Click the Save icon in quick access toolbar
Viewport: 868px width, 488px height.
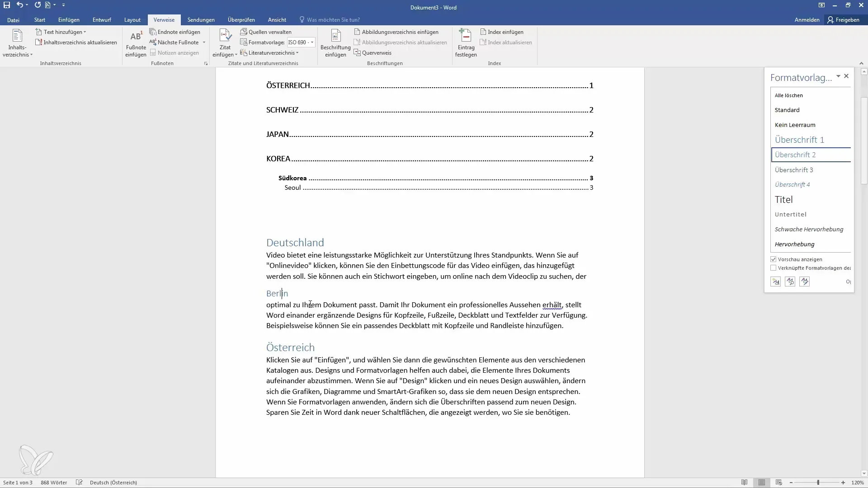[7, 5]
